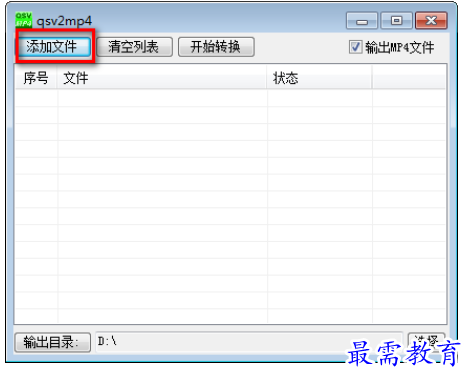This screenshot has width=469, height=385.
Task: Minimize the qsv2mp4 window
Action: (362, 21)
